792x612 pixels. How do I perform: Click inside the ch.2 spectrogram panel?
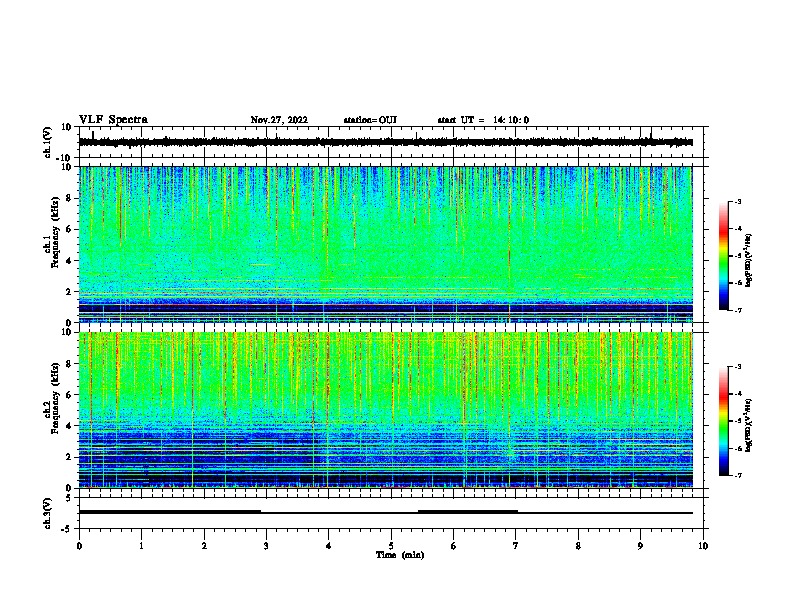point(385,410)
